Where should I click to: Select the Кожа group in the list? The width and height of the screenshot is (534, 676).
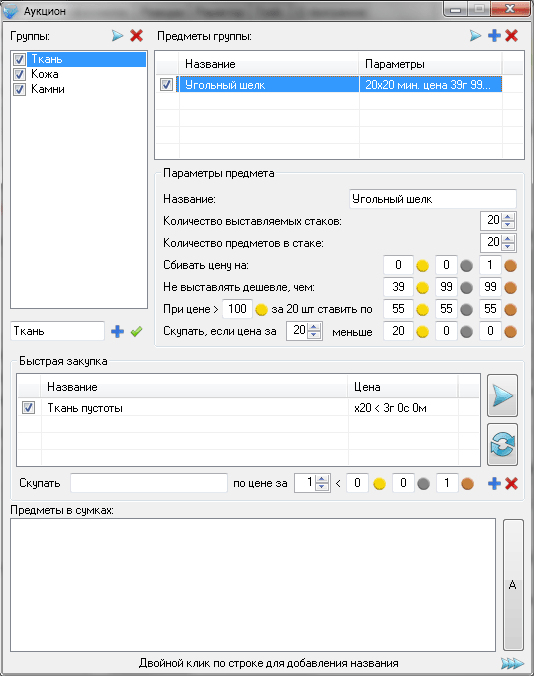coord(45,74)
